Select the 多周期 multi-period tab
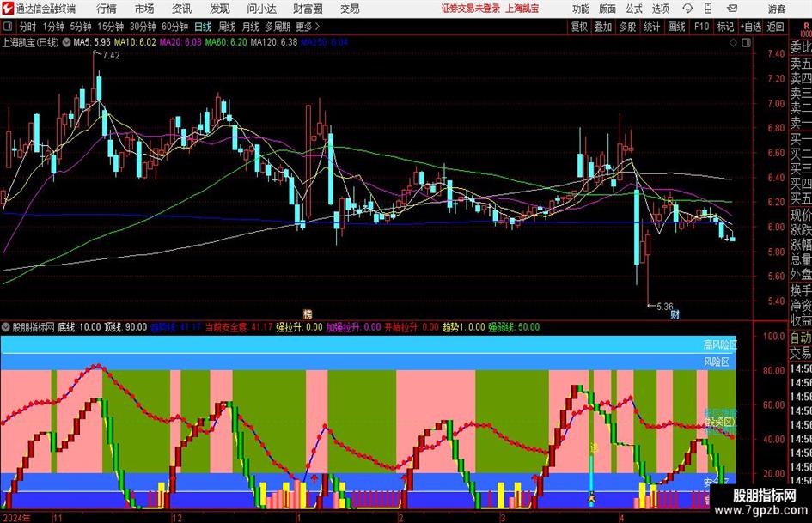Screen dimensions: 812x523 click(x=278, y=27)
